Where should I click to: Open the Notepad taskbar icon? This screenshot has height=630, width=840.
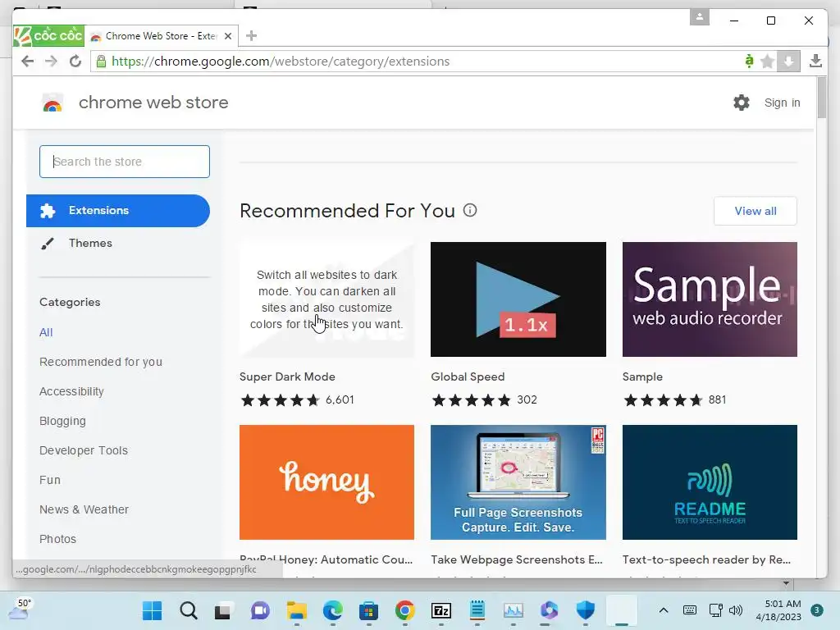click(x=477, y=610)
